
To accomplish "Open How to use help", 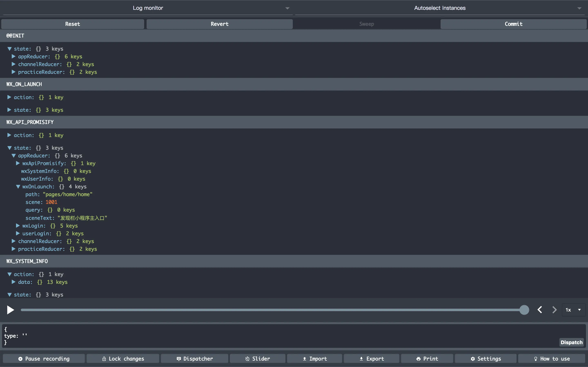I will (x=551, y=358).
